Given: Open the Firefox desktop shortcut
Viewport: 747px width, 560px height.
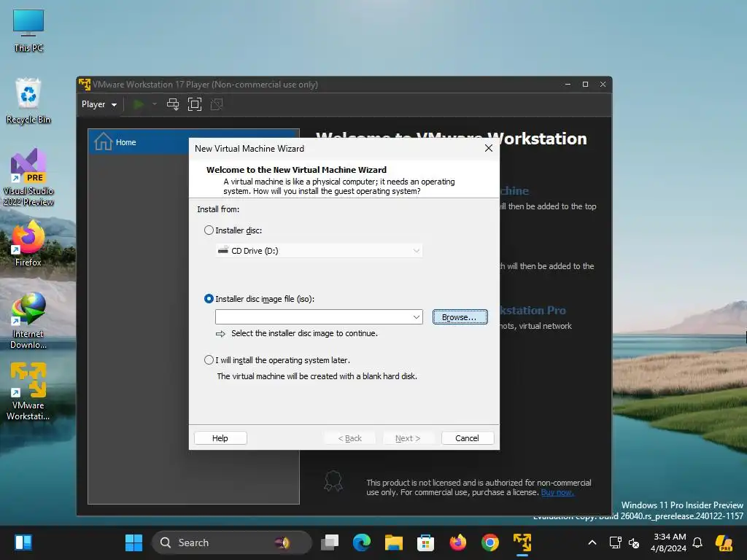Looking at the screenshot, I should [x=28, y=244].
